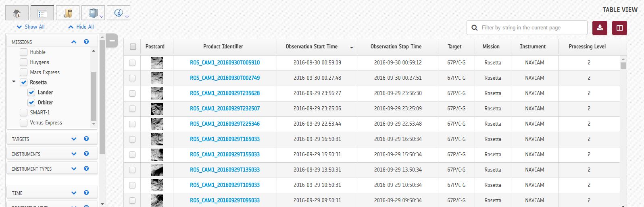This screenshot has width=644, height=207.
Task: Tick the select-all checkbox in table header
Action: [x=133, y=47]
